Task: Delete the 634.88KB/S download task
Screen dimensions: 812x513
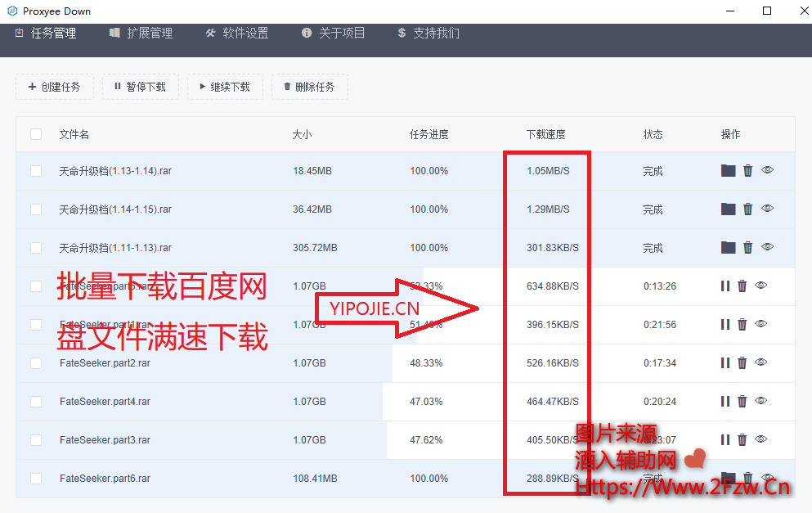Action: pyautogui.click(x=742, y=286)
